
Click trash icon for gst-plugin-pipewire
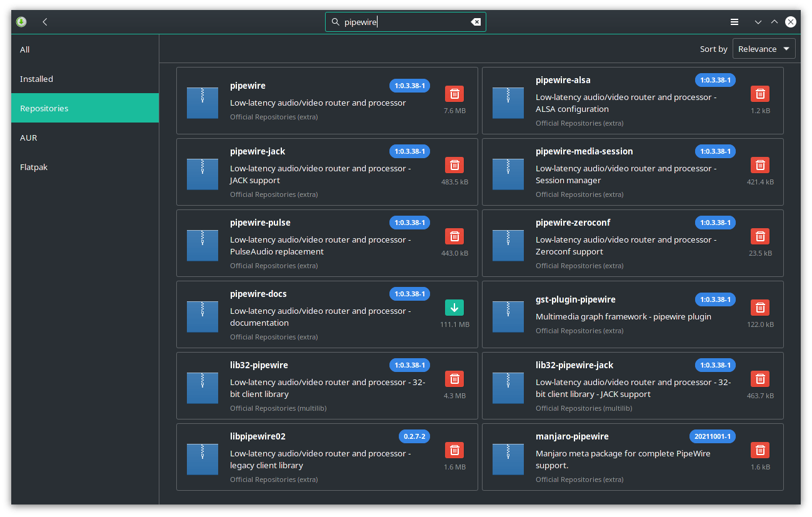click(759, 308)
